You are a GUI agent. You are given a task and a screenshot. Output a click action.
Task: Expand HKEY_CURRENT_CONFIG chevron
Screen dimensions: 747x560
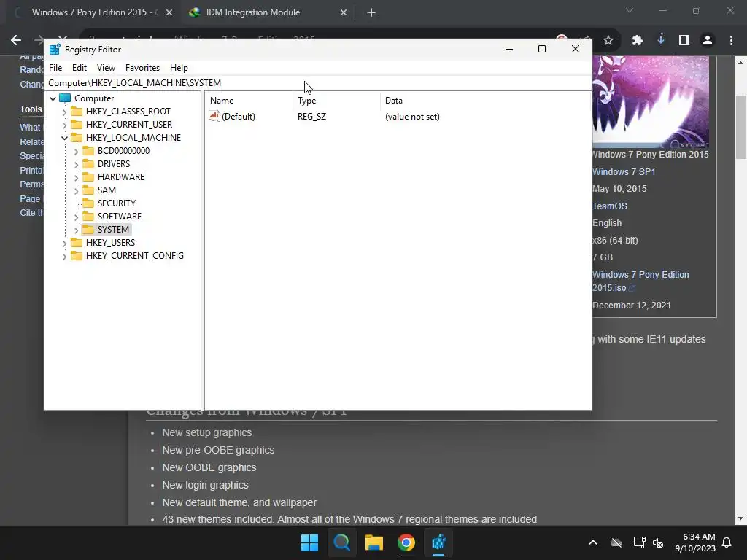coord(64,256)
